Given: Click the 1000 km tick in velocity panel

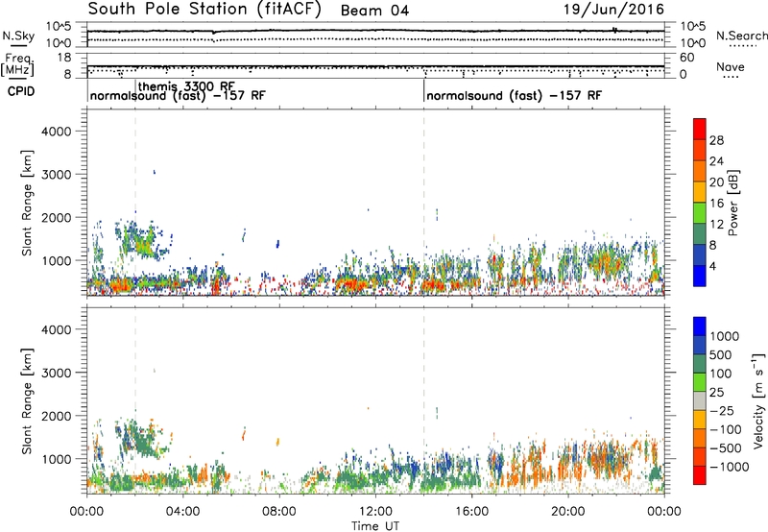Looking at the screenshot, I should 57,459.
